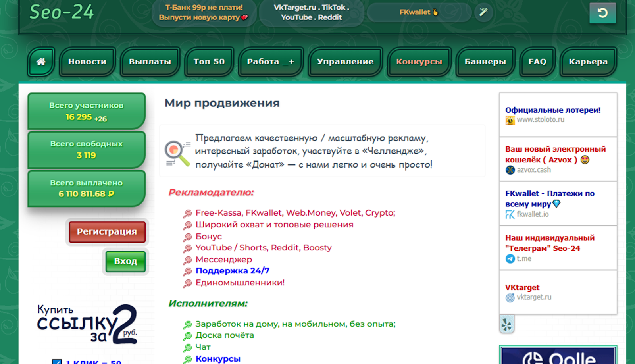Click bullet icon next to Бонус
This screenshot has width=635, height=364.
tap(187, 237)
